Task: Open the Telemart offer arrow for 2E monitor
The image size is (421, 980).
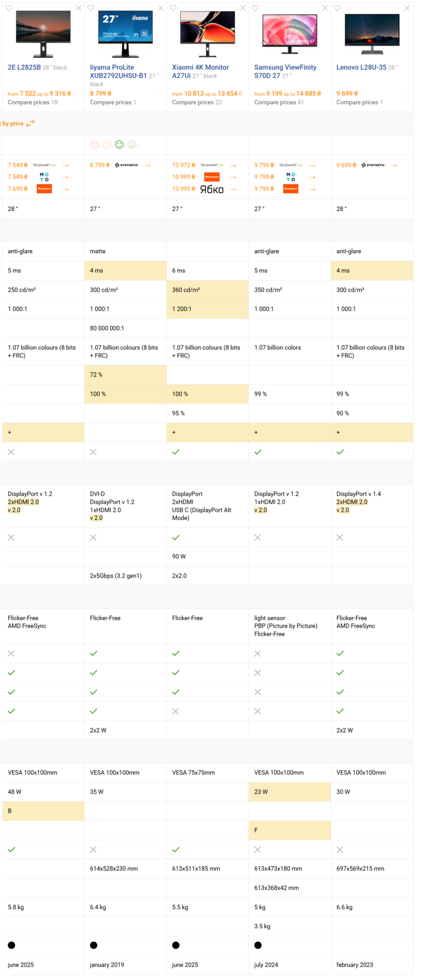Action: (x=66, y=165)
